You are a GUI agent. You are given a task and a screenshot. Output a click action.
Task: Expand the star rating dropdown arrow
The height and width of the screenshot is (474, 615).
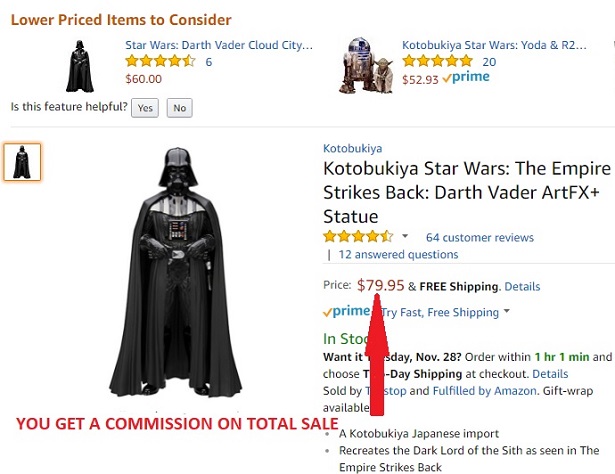[x=405, y=236]
